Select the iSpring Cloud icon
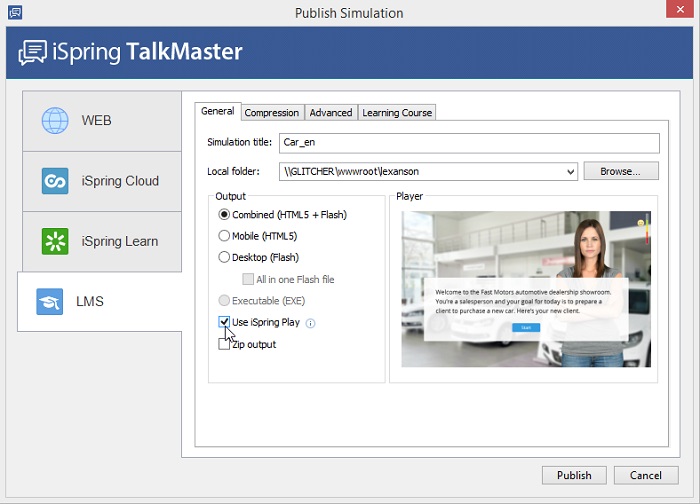This screenshot has width=700, height=504. (54, 181)
